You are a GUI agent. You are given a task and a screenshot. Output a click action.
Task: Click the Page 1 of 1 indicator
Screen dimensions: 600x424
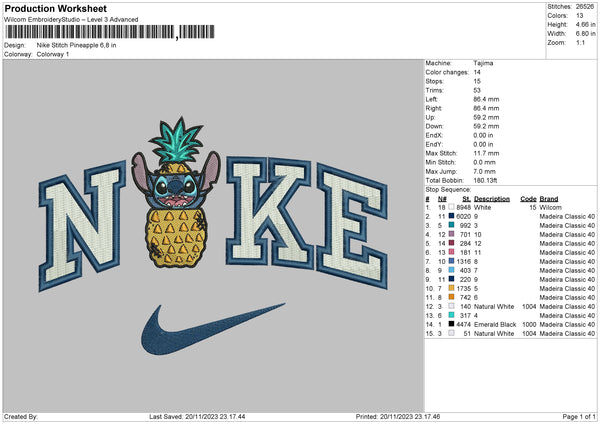point(579,417)
